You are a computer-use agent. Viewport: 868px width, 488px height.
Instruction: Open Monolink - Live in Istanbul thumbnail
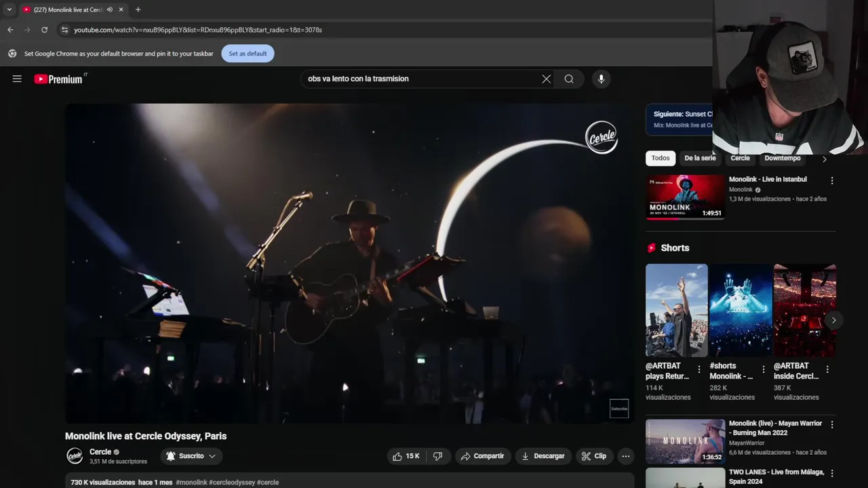(x=685, y=197)
